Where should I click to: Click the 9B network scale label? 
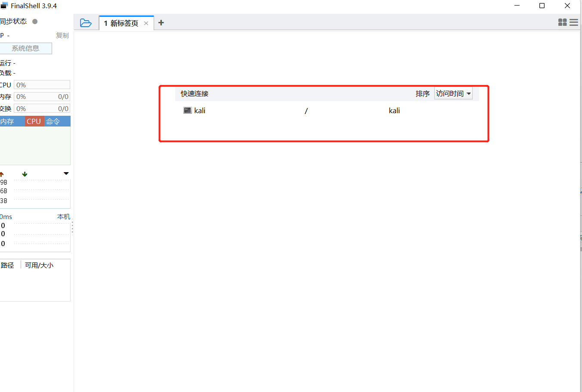pyautogui.click(x=3, y=182)
